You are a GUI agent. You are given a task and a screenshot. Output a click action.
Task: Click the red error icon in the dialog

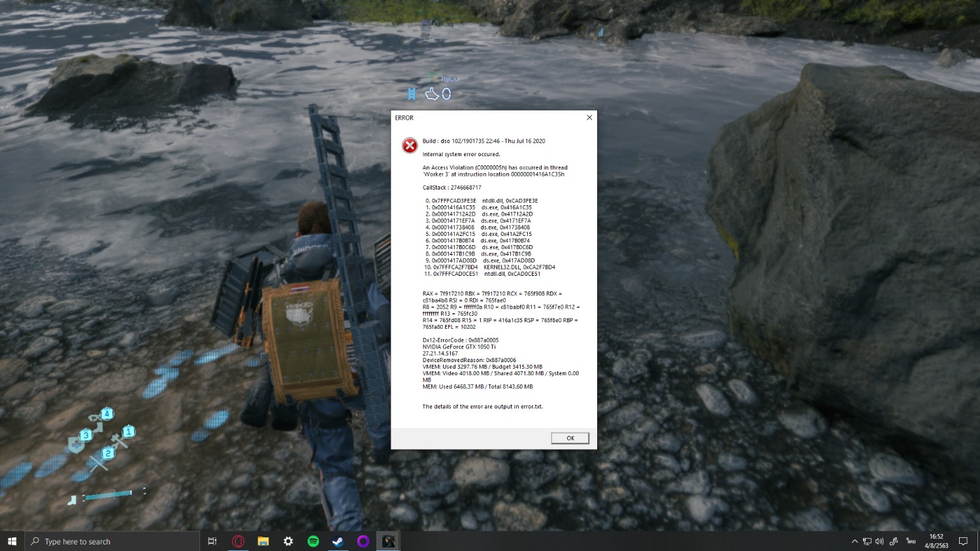pyautogui.click(x=410, y=145)
